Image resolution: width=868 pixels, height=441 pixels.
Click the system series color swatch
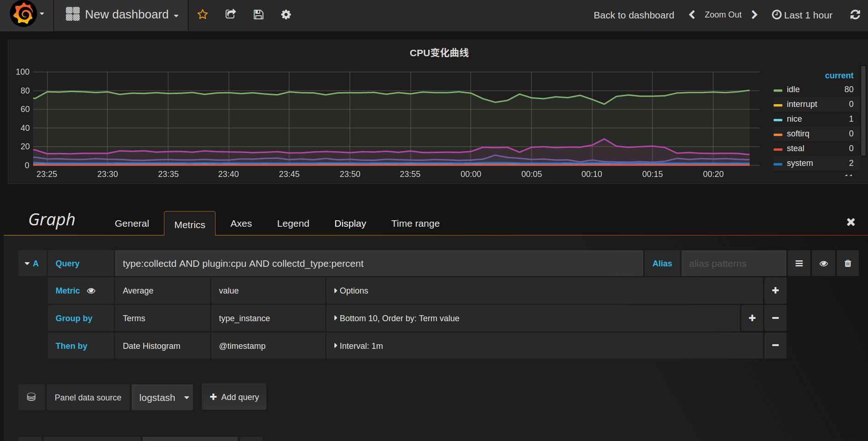click(x=778, y=164)
